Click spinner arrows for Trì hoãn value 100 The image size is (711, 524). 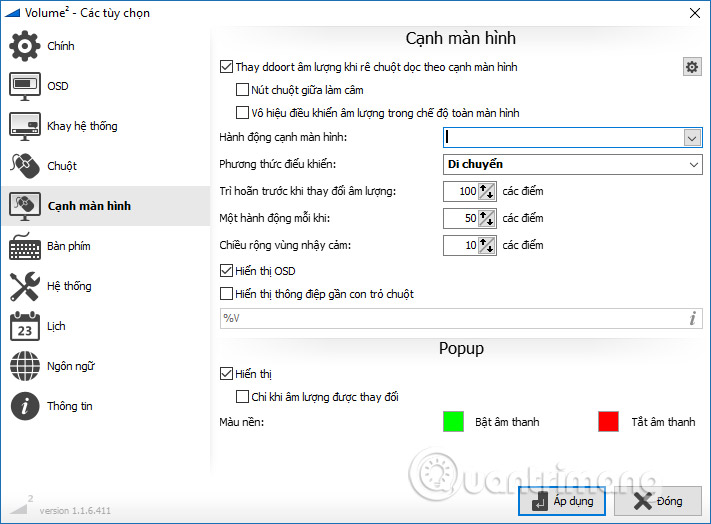coord(487,191)
